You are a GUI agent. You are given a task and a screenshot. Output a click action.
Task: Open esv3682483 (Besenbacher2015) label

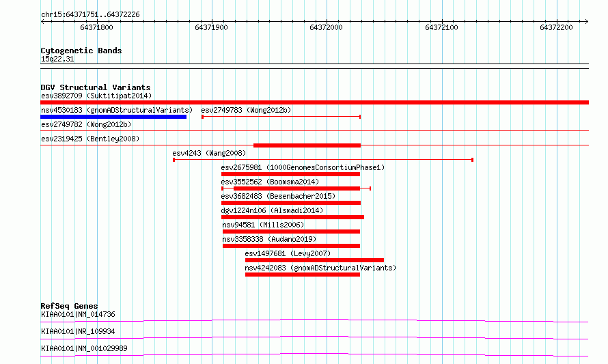pos(278,196)
